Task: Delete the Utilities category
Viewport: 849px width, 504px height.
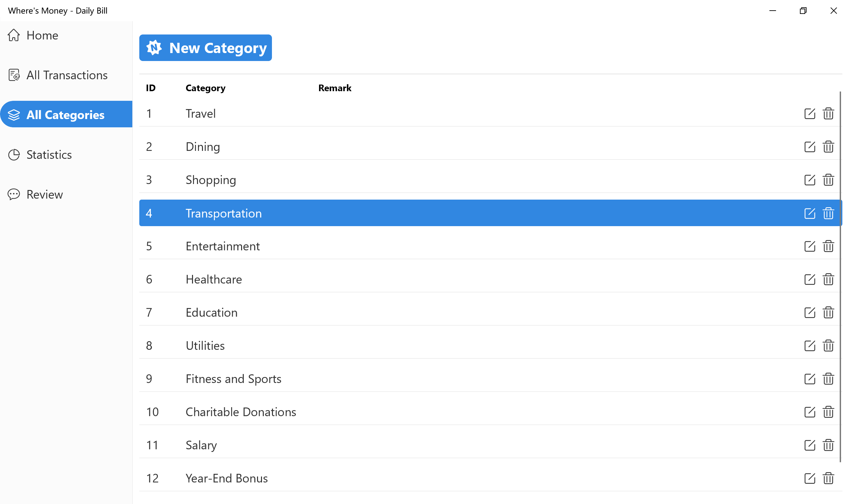Action: click(828, 346)
